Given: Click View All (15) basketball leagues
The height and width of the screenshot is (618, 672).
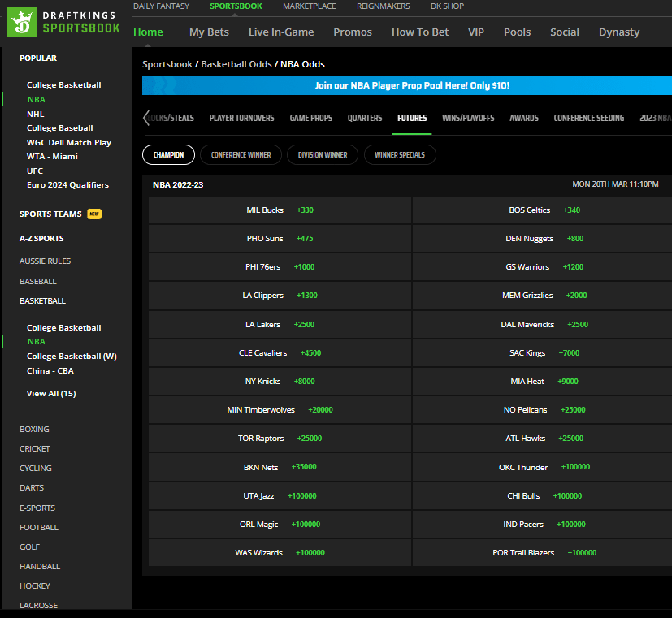Looking at the screenshot, I should [51, 394].
